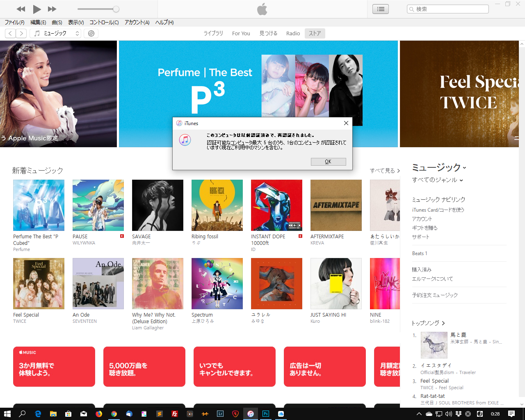
Task: Open the Feel Special TWICE banner
Action: [x=459, y=94]
